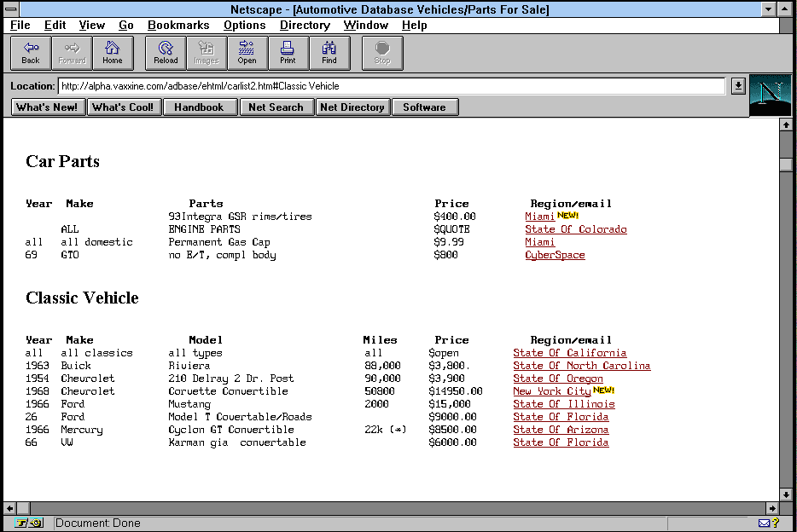Open the State Of California link
The height and width of the screenshot is (532, 797).
570,353
